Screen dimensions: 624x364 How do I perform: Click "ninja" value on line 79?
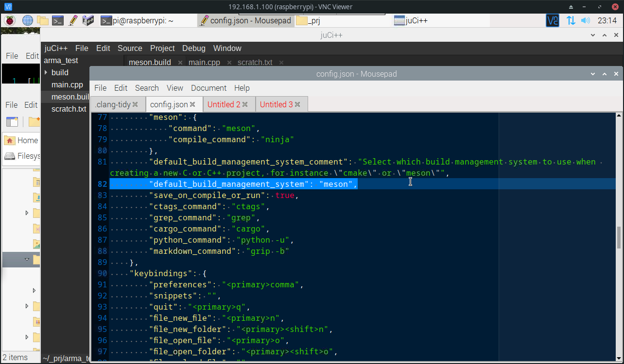(x=278, y=139)
